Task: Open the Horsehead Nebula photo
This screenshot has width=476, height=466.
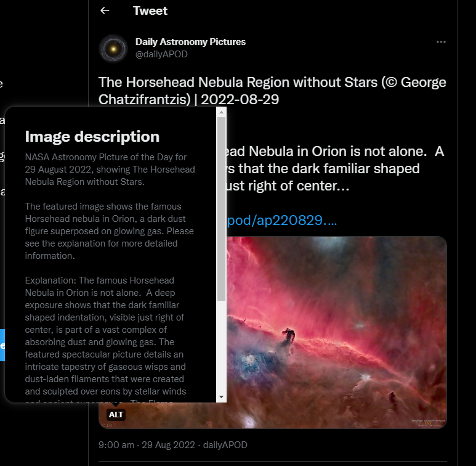Action: coord(336,332)
